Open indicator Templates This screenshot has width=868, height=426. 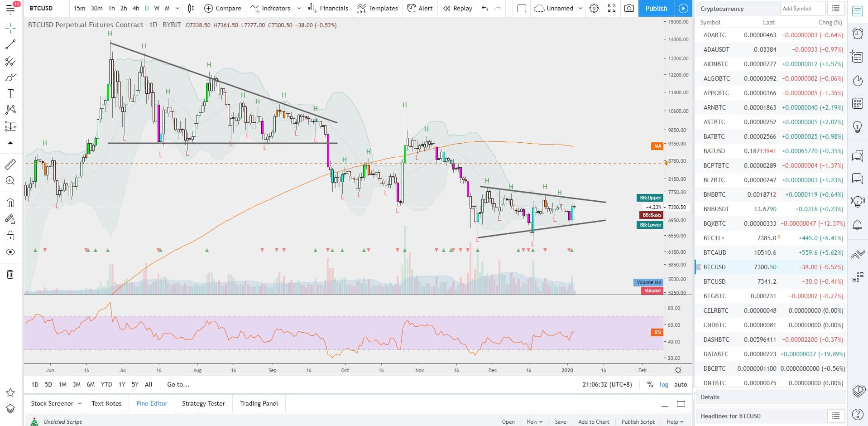tap(377, 8)
